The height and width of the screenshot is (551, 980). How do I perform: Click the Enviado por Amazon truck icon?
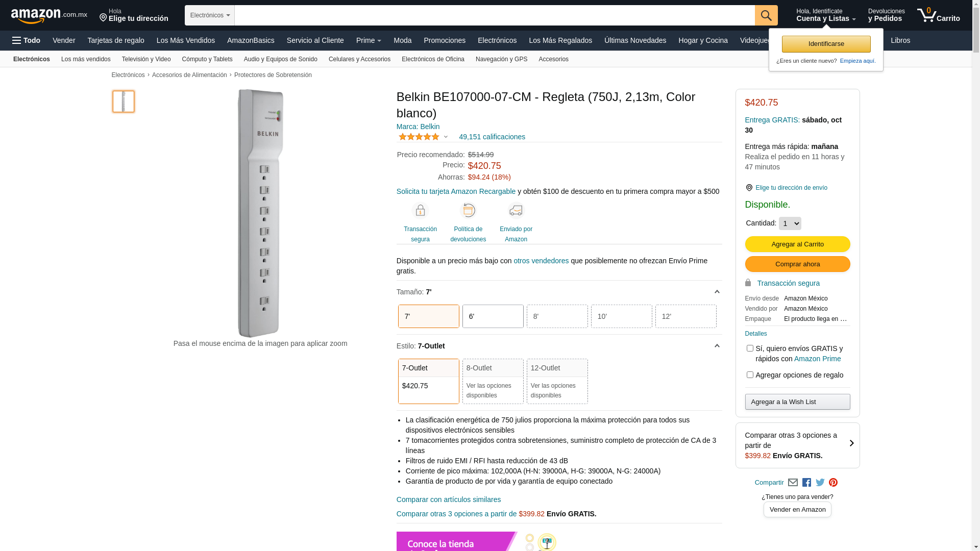pos(516,211)
